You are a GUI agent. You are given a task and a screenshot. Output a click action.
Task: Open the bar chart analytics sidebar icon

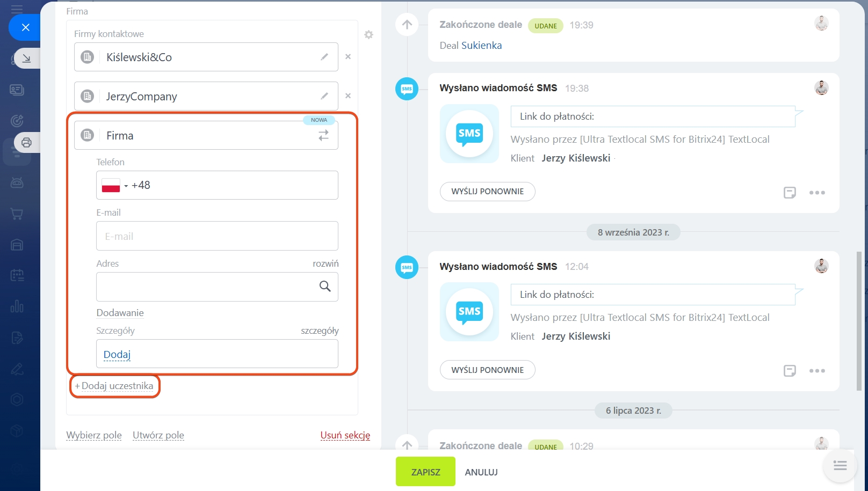tap(17, 306)
